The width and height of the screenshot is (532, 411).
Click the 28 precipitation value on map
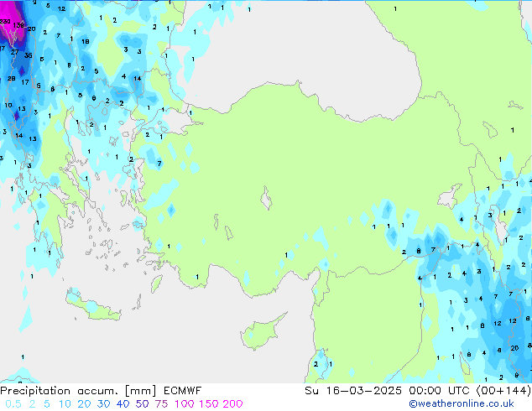[x=12, y=78]
